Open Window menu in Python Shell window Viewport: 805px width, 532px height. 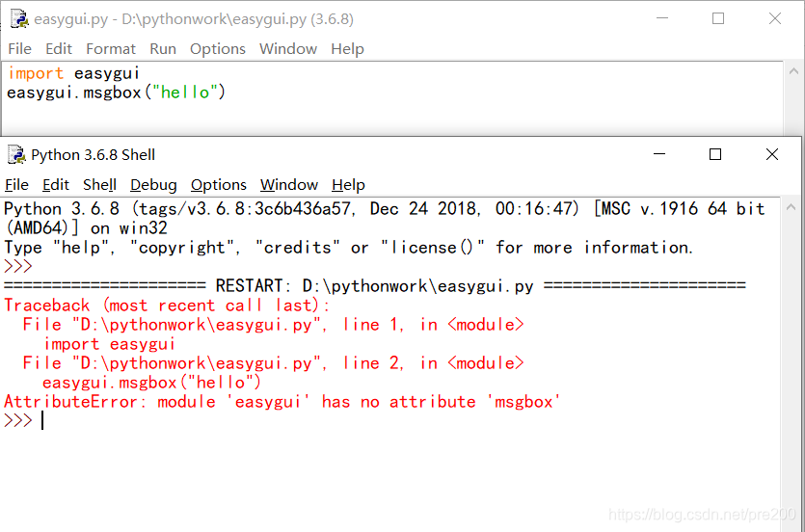coord(289,185)
